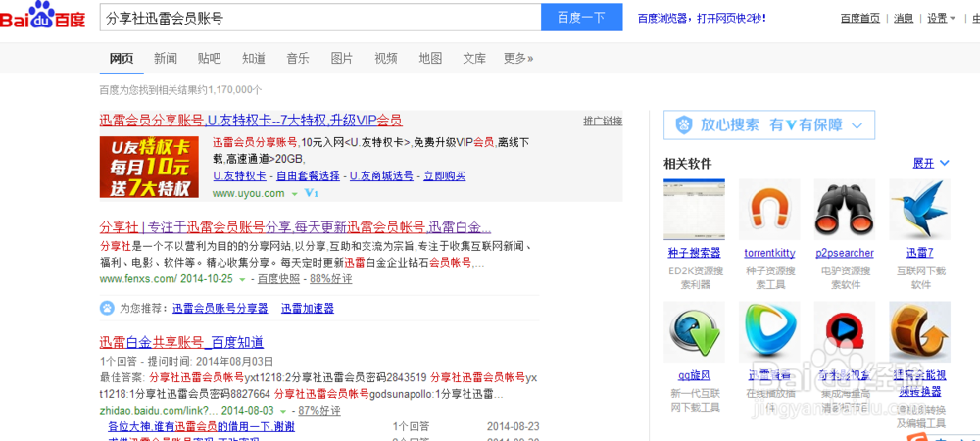Open the p2psearcher text link

pos(845,253)
